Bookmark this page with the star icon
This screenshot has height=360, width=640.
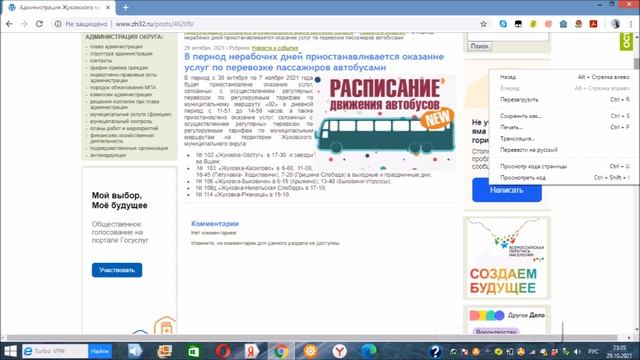tap(483, 24)
